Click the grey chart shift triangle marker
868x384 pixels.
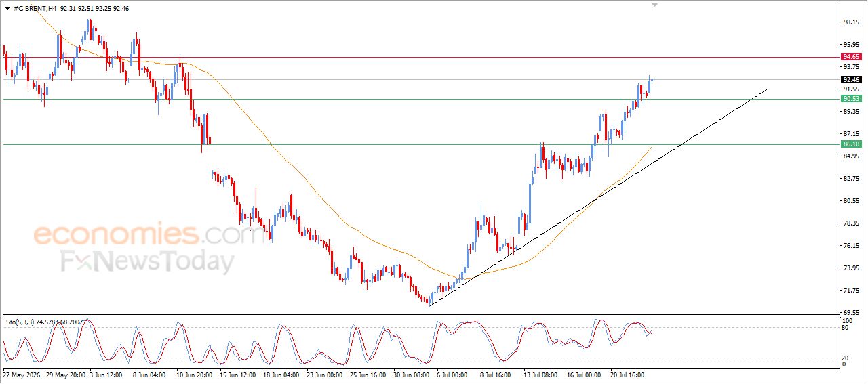(x=654, y=4)
